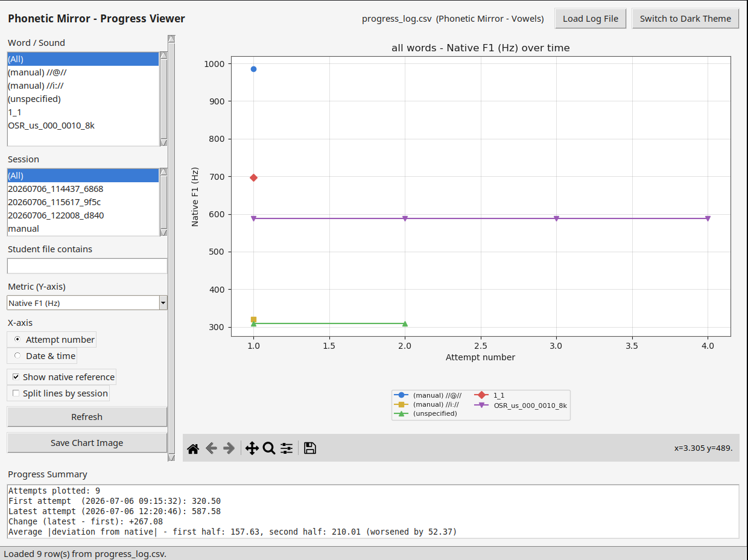Click left panel scrollbar down arrow
The image size is (748, 560).
171,458
